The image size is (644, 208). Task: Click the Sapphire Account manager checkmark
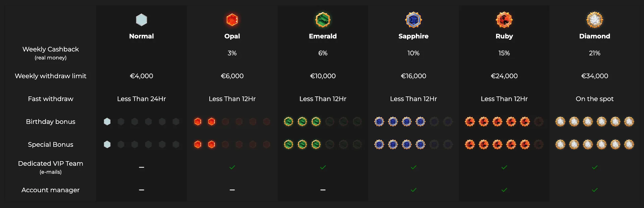pos(414,190)
